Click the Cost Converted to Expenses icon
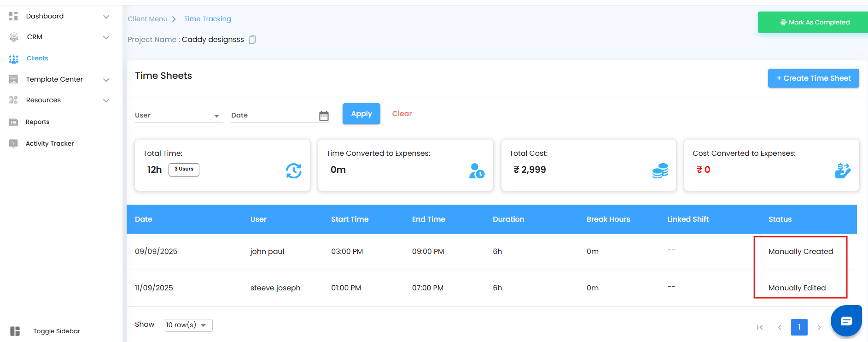Image resolution: width=868 pixels, height=342 pixels. [x=842, y=171]
